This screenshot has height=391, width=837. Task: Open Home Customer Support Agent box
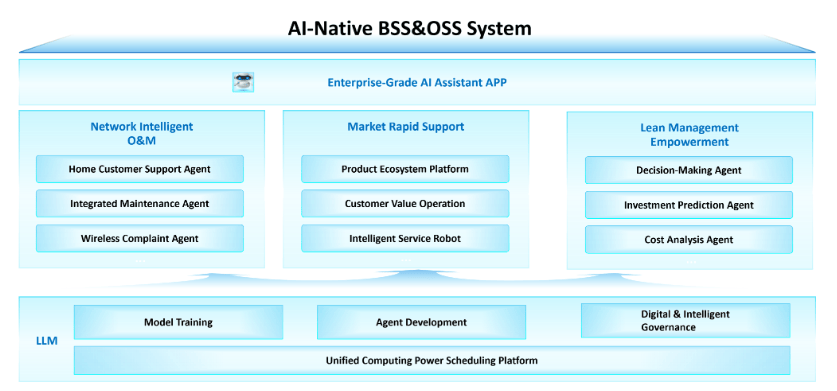click(140, 169)
